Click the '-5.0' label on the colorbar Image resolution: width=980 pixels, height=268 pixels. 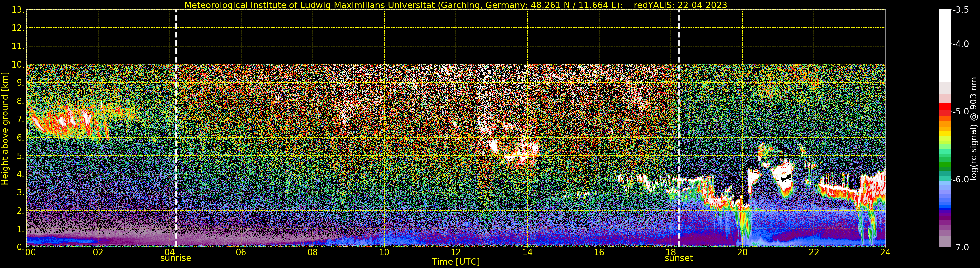(960, 111)
